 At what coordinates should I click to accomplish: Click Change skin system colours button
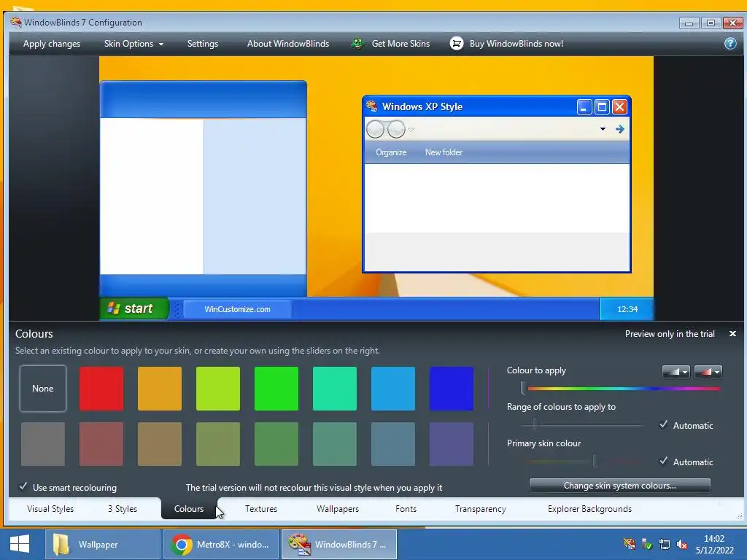click(x=620, y=486)
